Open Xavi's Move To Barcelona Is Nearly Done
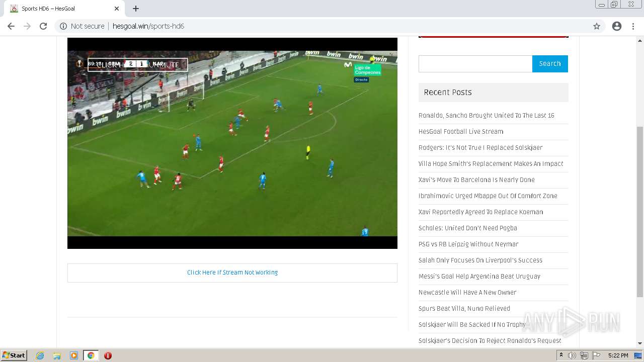Image resolution: width=644 pixels, height=362 pixels. [476, 180]
